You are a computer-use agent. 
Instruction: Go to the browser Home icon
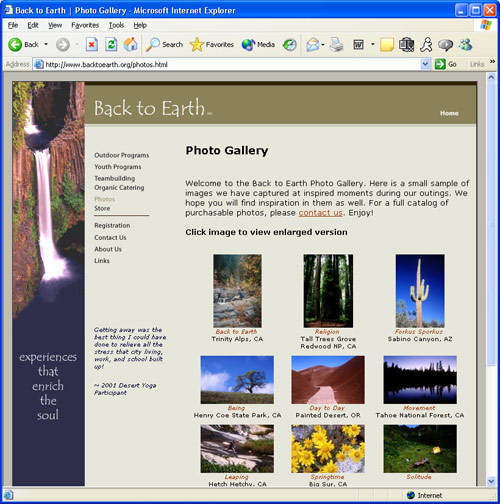click(x=131, y=44)
